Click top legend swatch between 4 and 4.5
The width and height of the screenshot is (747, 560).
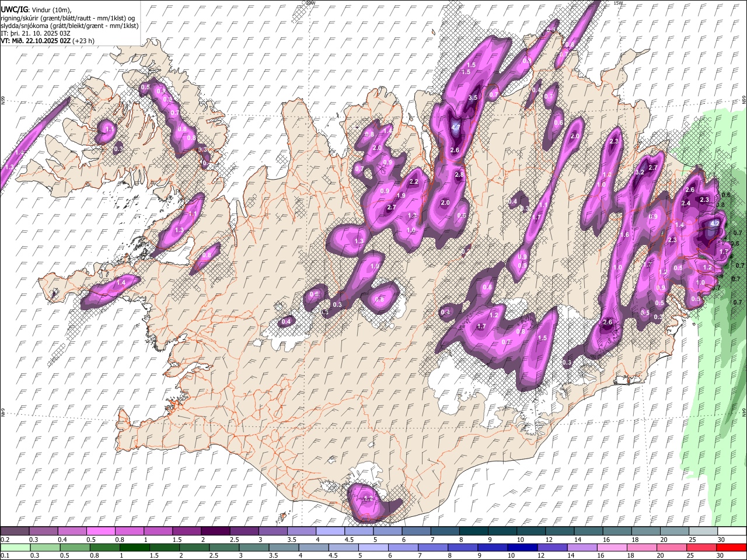(330, 531)
